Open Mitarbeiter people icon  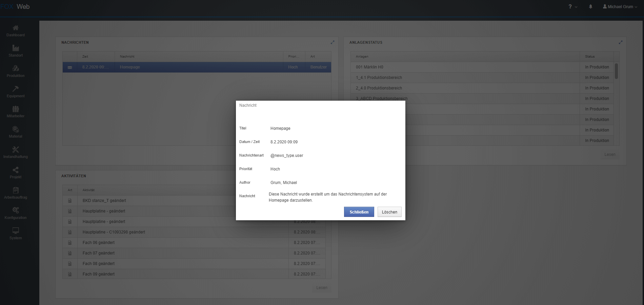(x=16, y=109)
